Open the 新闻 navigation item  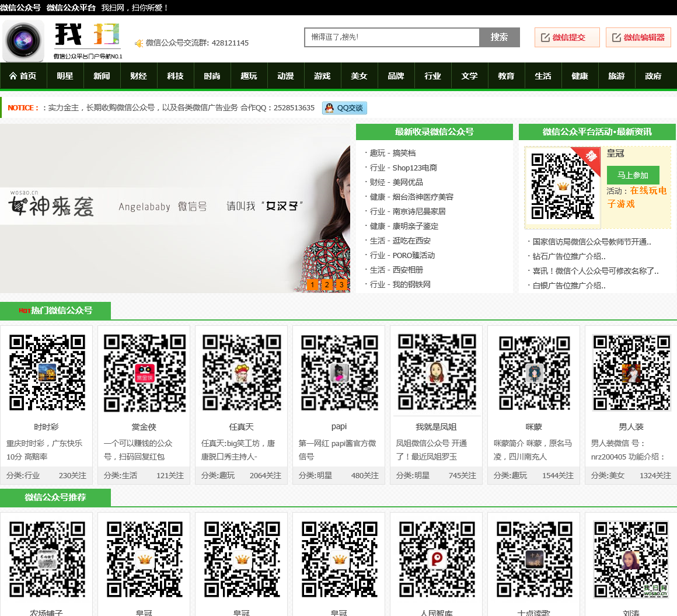(x=102, y=76)
